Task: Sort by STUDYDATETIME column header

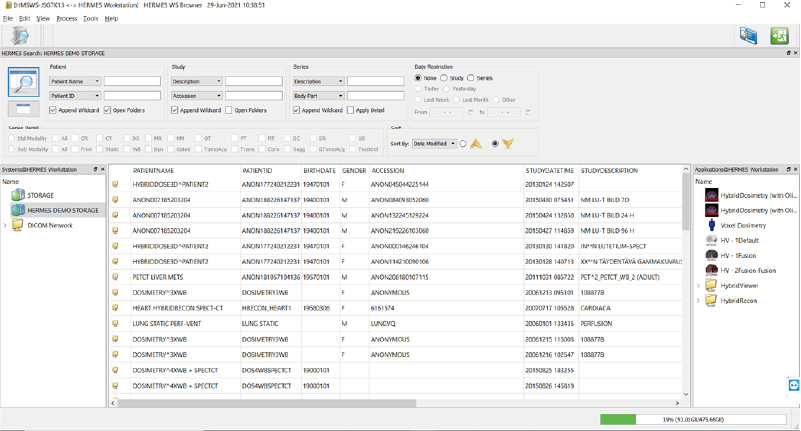Action: coord(550,171)
